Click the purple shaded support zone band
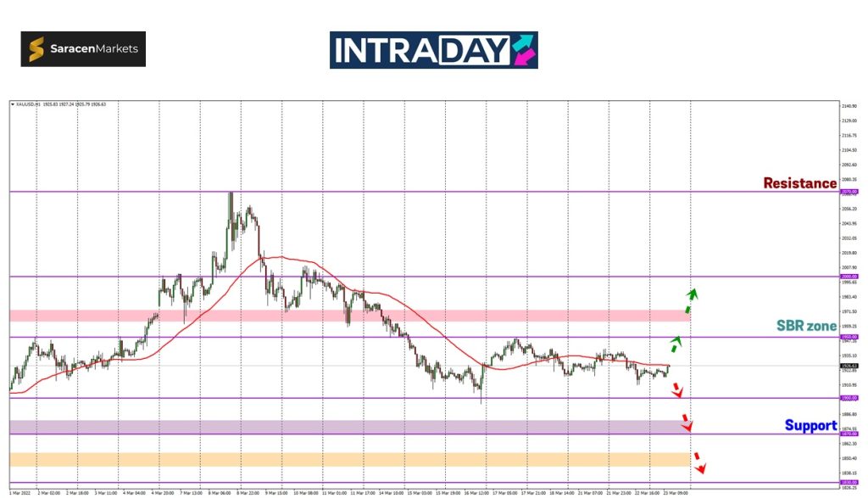Screen dimensions: 868x498 tap(339, 427)
